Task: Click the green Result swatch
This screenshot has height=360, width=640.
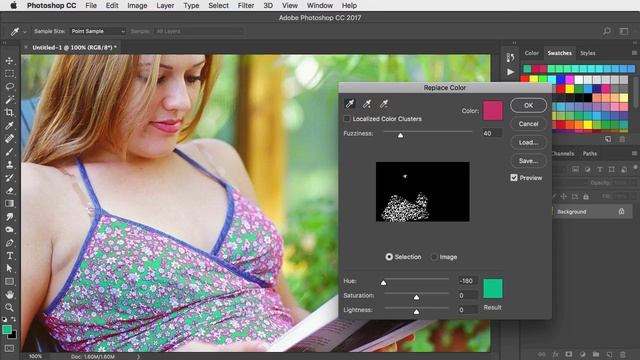Action: pyautogui.click(x=493, y=289)
